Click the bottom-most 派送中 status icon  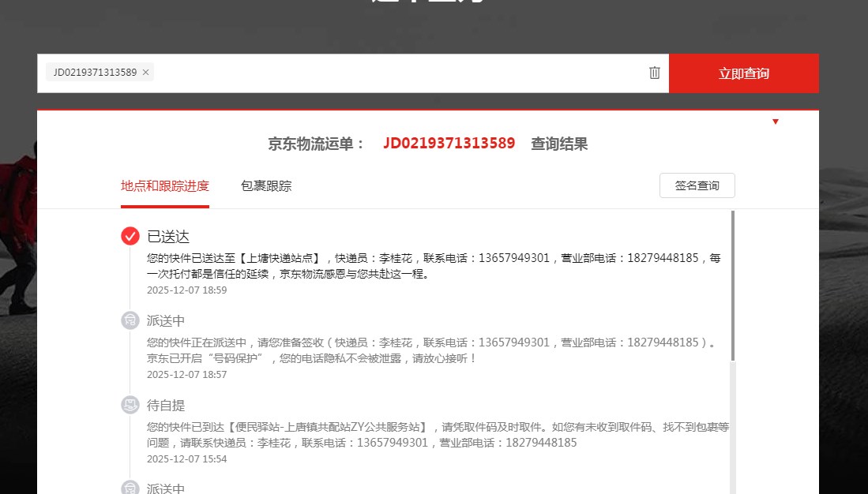click(130, 488)
